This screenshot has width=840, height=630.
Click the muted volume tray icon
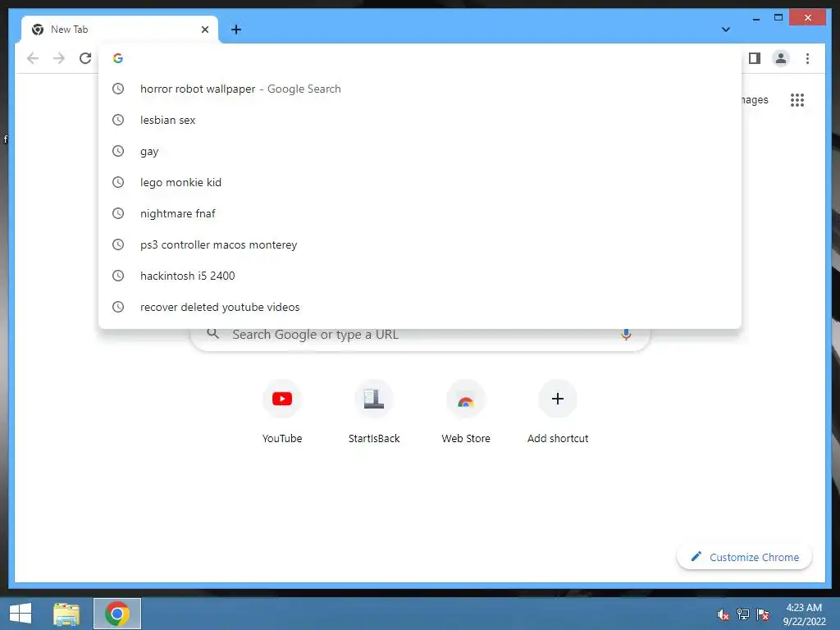tap(724, 614)
